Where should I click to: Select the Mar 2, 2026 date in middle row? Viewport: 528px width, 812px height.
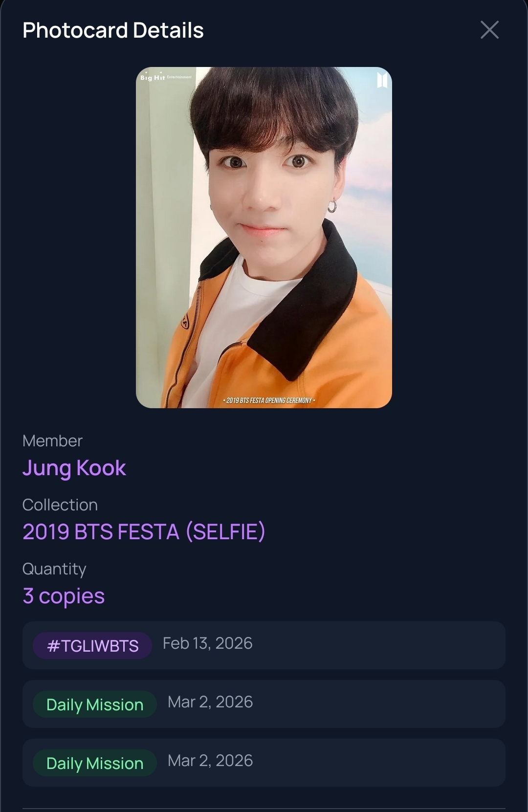point(210,702)
